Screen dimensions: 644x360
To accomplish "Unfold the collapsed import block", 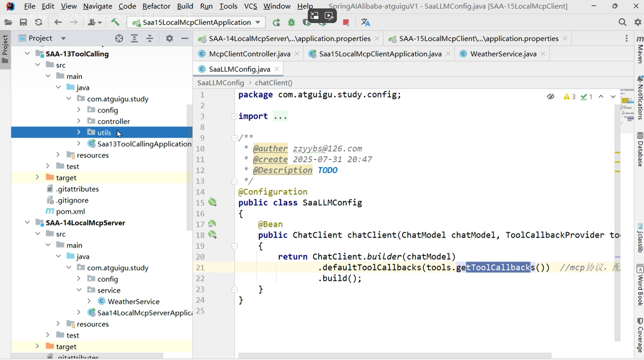I will pyautogui.click(x=234, y=116).
